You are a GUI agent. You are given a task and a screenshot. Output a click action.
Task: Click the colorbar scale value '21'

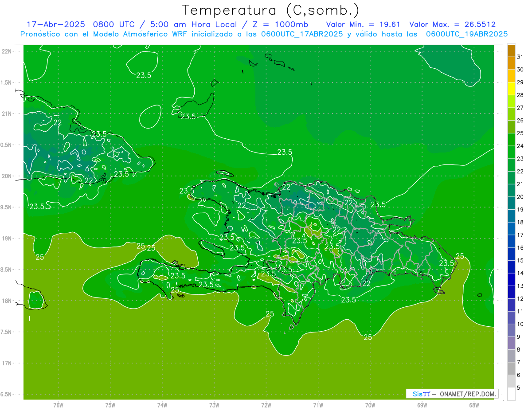(520, 184)
